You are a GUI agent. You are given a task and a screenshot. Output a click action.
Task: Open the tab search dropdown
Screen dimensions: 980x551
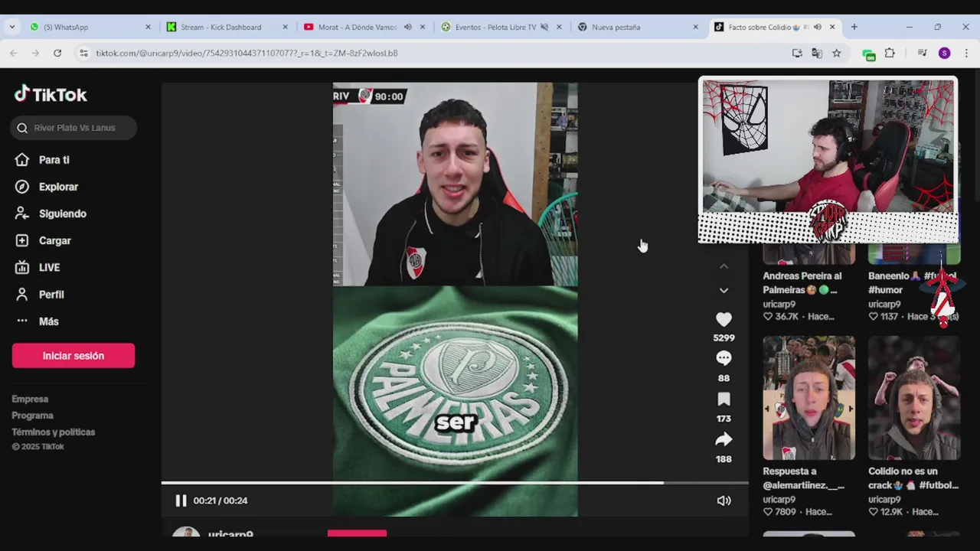pos(11,27)
